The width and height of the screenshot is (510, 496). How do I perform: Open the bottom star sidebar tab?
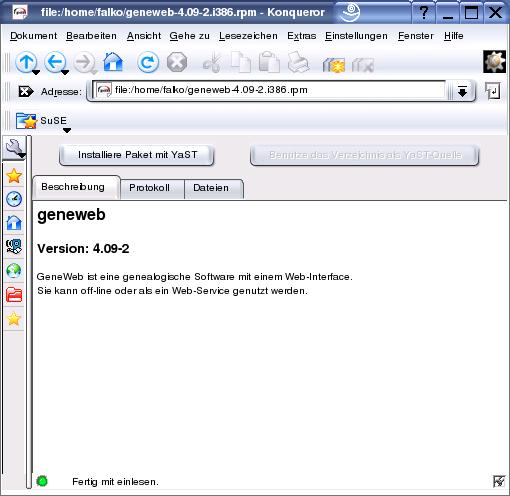coord(14,319)
